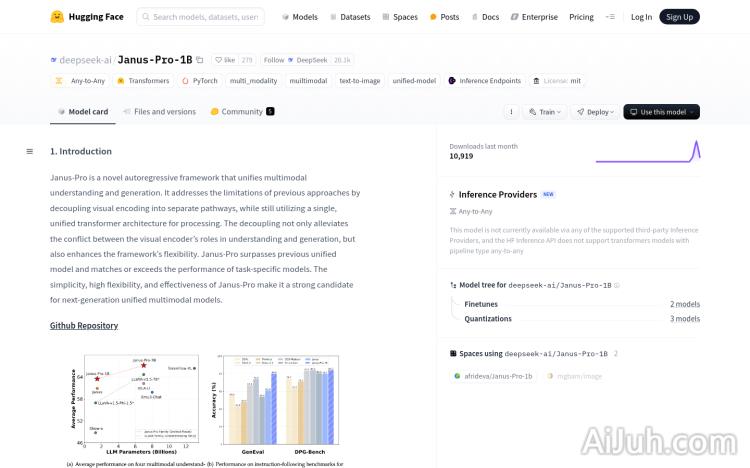Select the Any-to-Any task tag
Viewport: 750px width, 468px height.
coord(82,80)
